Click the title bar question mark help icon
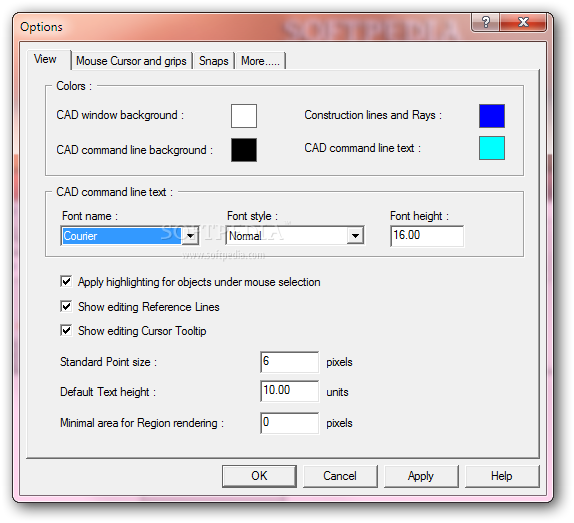 point(485,22)
